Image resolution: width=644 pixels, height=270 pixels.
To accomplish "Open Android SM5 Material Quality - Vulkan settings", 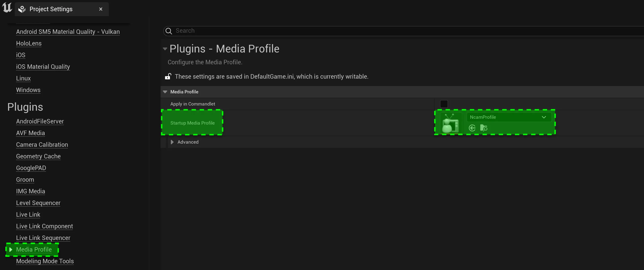I will point(68,32).
